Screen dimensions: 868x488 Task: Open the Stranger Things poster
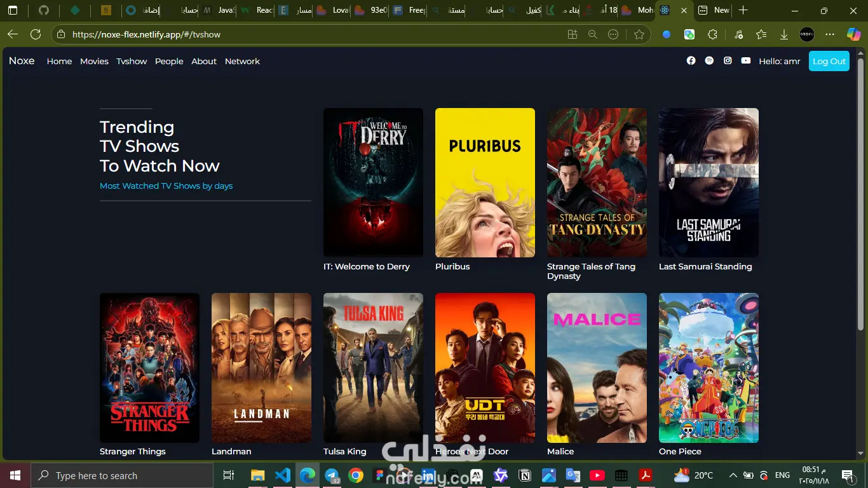pos(149,368)
